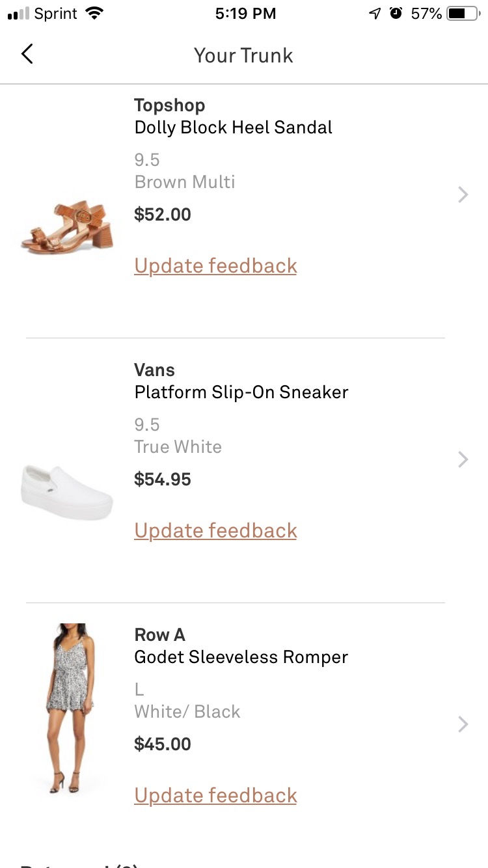Tap the $54.95 price of Vans sneaker
This screenshot has height=868, width=488.
coord(163,480)
